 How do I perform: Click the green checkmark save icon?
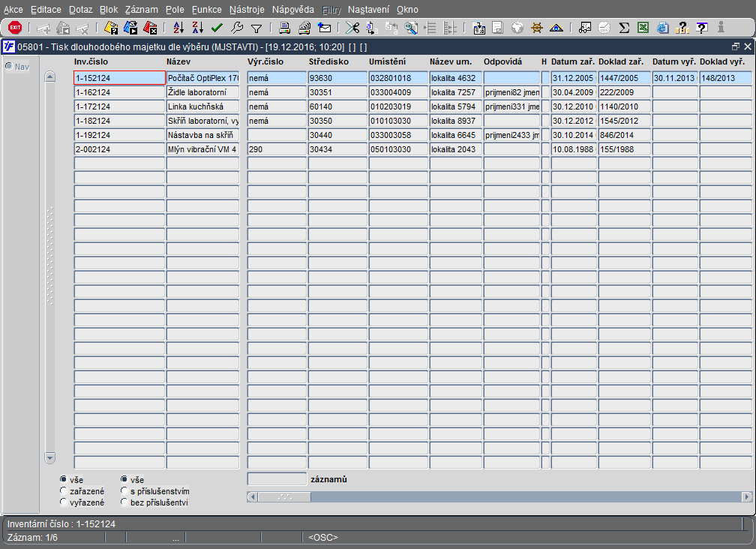(217, 28)
